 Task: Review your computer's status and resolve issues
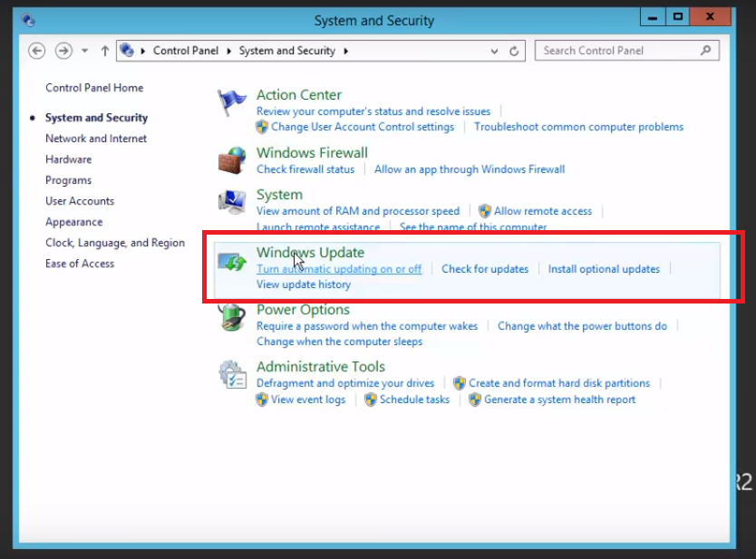[373, 111]
